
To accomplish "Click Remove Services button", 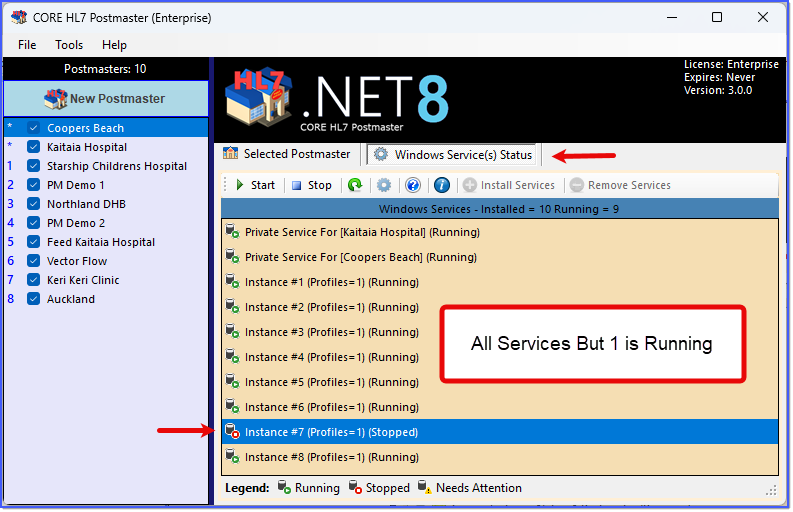I will coord(621,185).
